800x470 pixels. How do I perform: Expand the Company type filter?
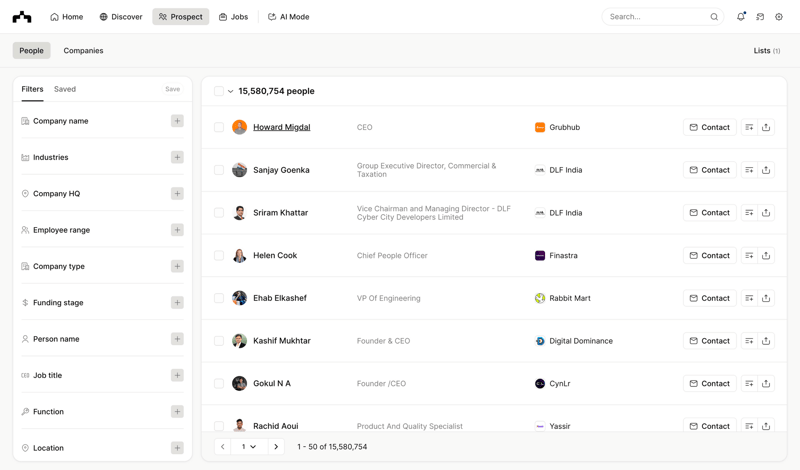(x=177, y=266)
